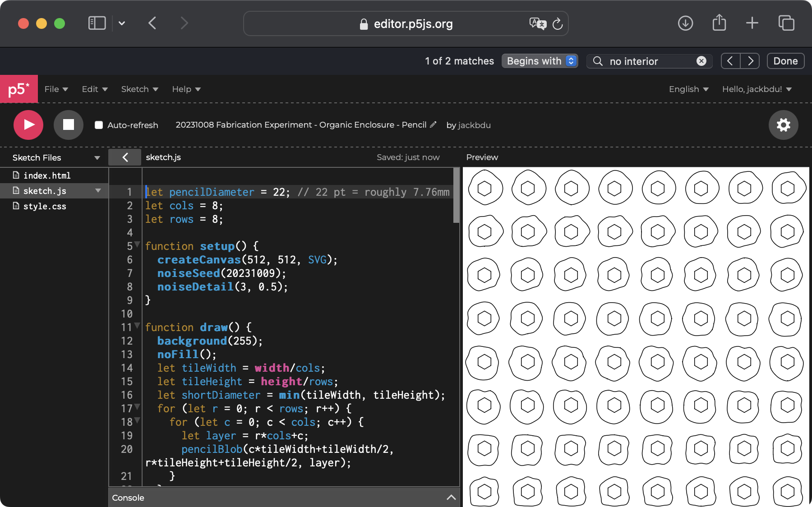
Task: Open the English language dropdown
Action: (688, 89)
